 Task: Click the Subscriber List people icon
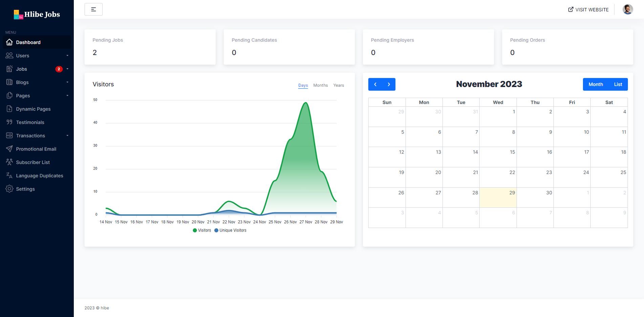[9, 162]
